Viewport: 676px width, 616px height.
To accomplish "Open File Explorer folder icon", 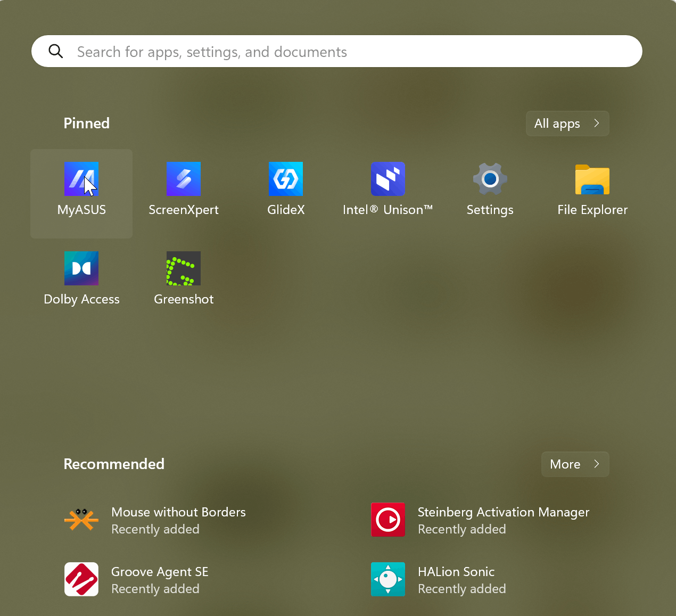I will pyautogui.click(x=592, y=179).
